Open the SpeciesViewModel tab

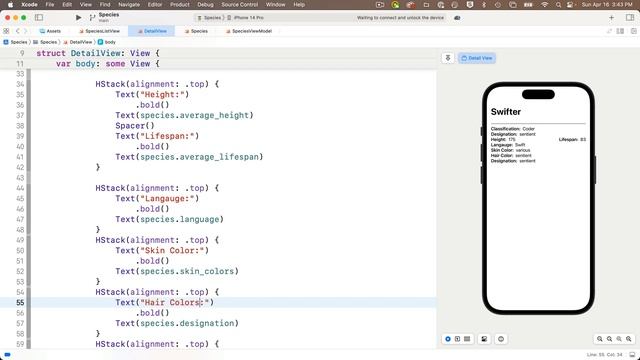[249, 31]
